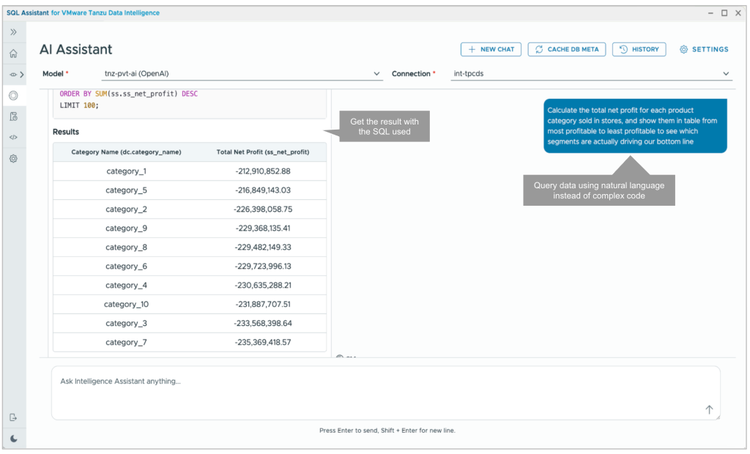Toggle dark mode with the moon icon
Viewport: 750px width, 454px height.
point(13,439)
